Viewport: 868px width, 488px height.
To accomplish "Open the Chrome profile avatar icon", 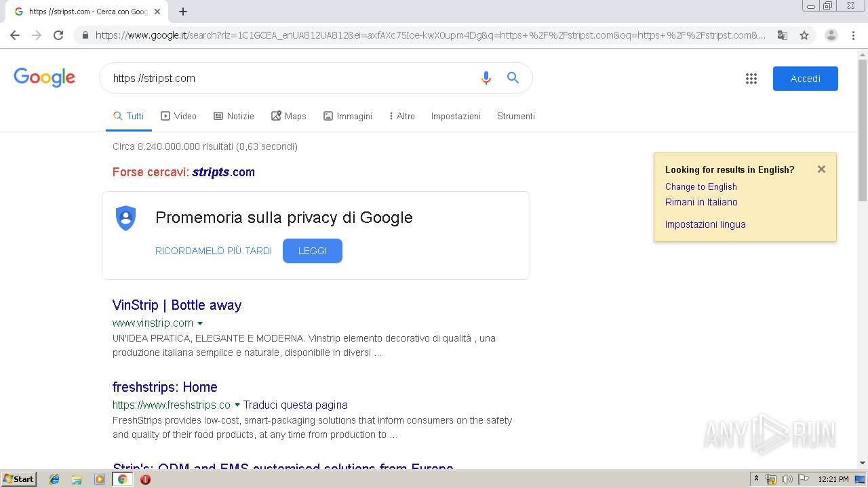I will 831,35.
